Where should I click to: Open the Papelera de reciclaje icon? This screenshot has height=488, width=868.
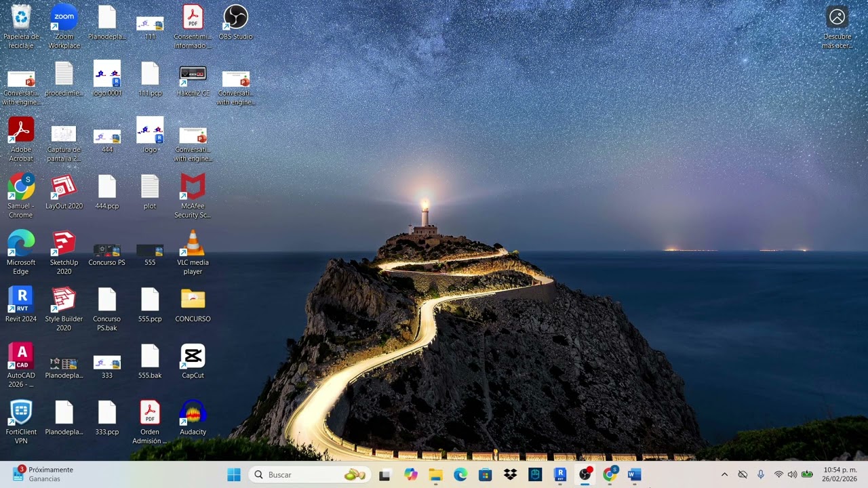tap(21, 26)
